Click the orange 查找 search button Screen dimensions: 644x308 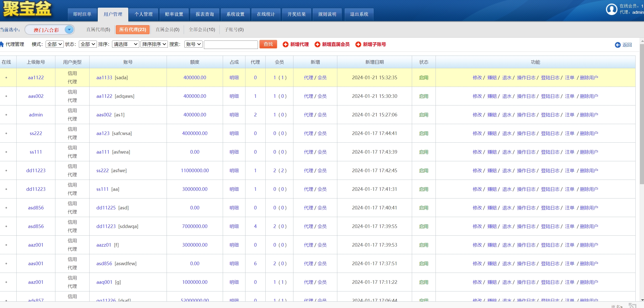point(268,44)
